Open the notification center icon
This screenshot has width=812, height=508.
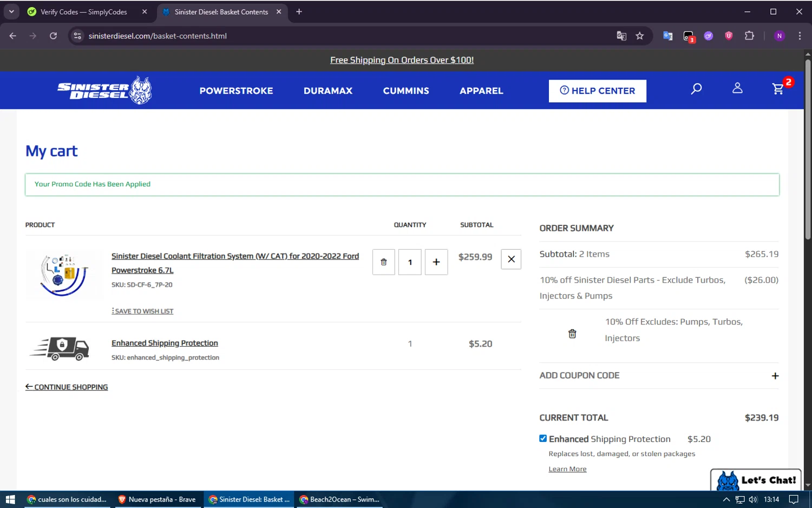tap(794, 499)
